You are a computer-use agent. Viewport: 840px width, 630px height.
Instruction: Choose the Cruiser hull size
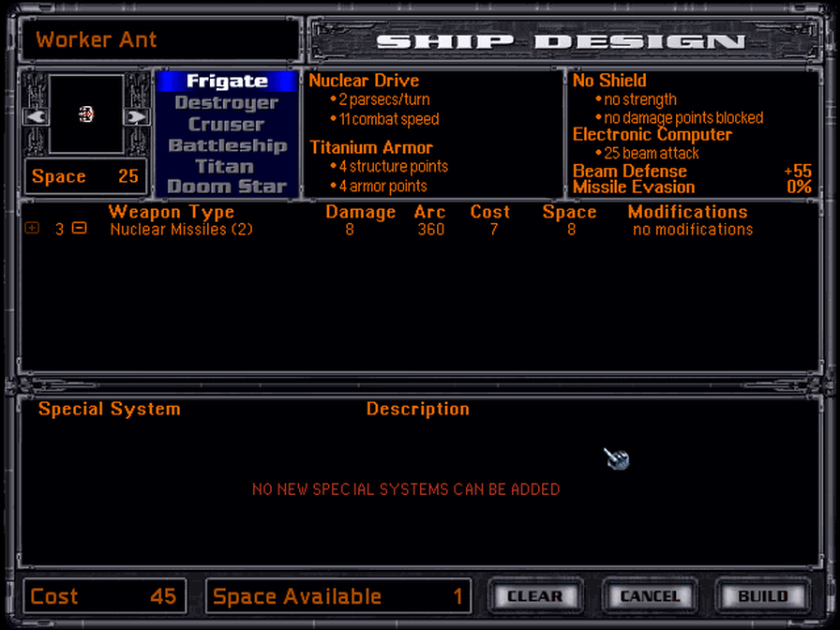tap(227, 124)
